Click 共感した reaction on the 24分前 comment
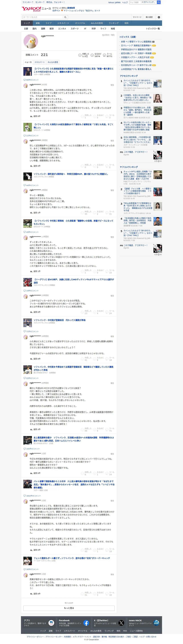Image resolution: width=183 pixels, height=644 pixels. 86,116
